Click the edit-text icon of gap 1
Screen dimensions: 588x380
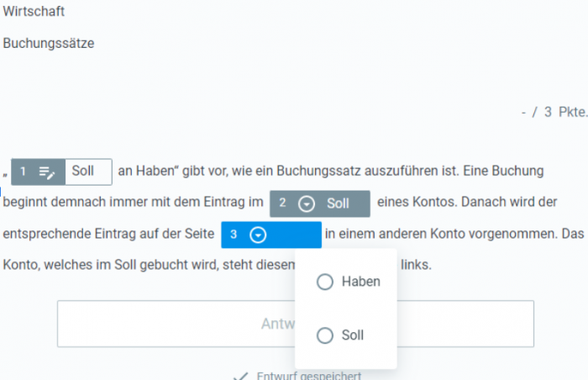coord(47,172)
